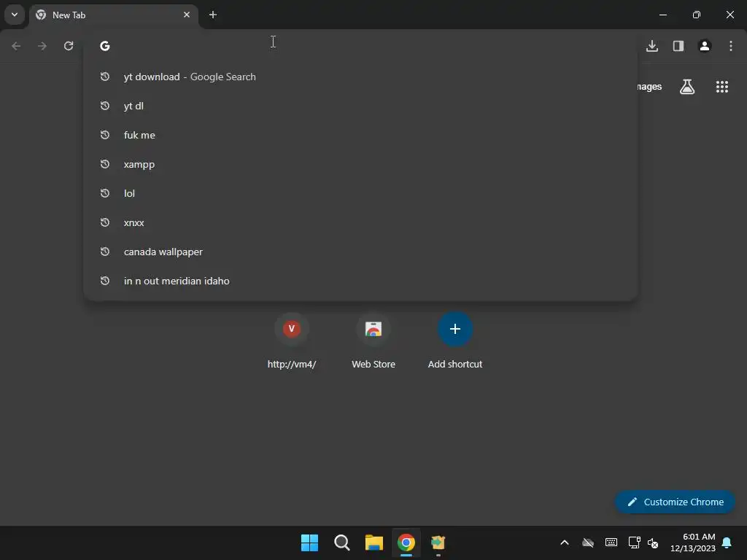
Task: Open the Images link
Action: click(649, 87)
